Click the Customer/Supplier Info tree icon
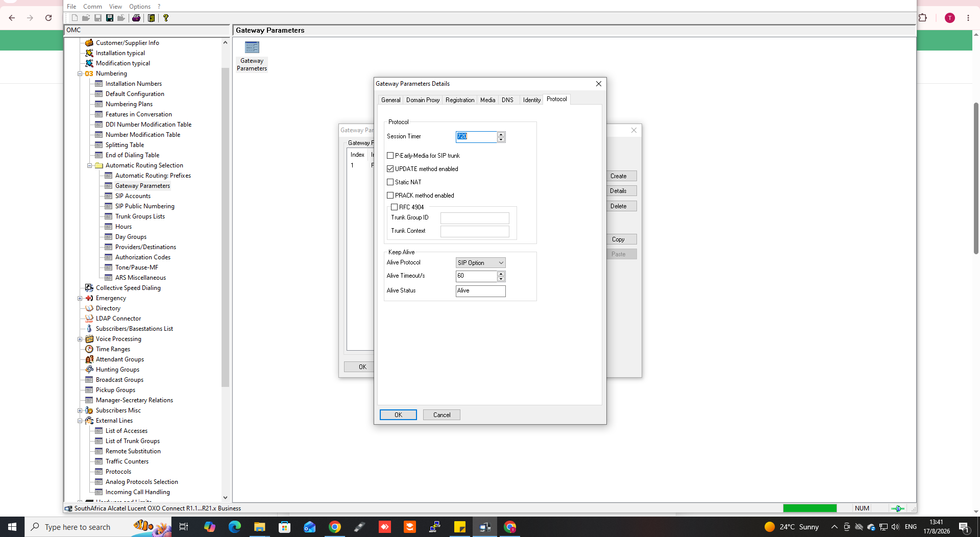The image size is (980, 537). coord(89,43)
